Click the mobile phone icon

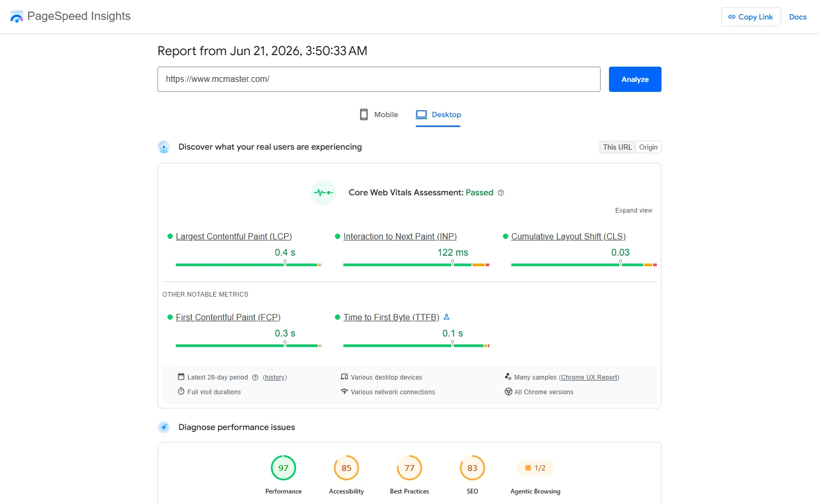364,114
